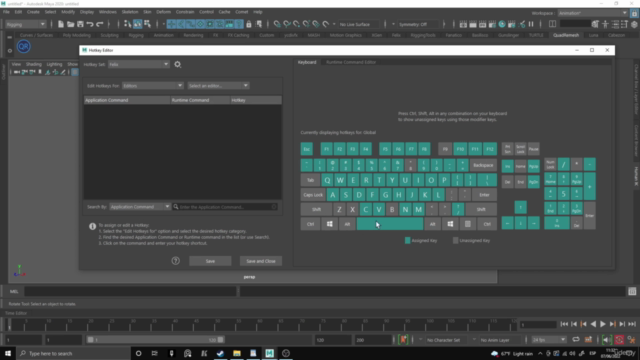Click the hexagon icon at the toolbar end

point(634,24)
